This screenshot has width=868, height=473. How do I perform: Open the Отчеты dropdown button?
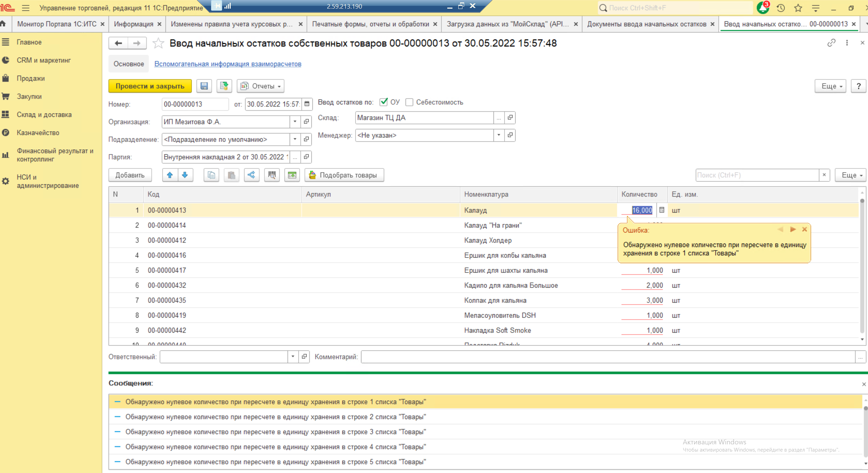tap(260, 86)
